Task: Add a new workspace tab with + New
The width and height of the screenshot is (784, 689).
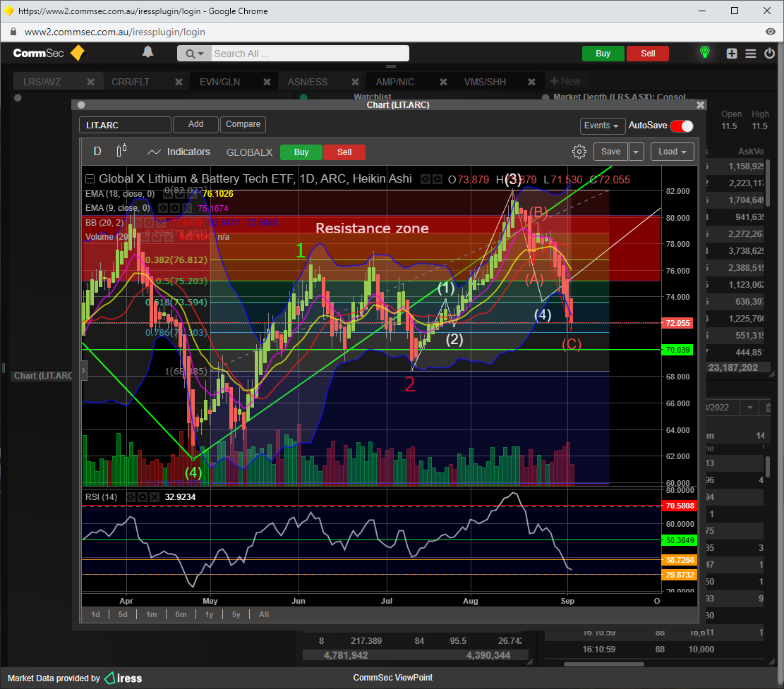Action: (565, 81)
